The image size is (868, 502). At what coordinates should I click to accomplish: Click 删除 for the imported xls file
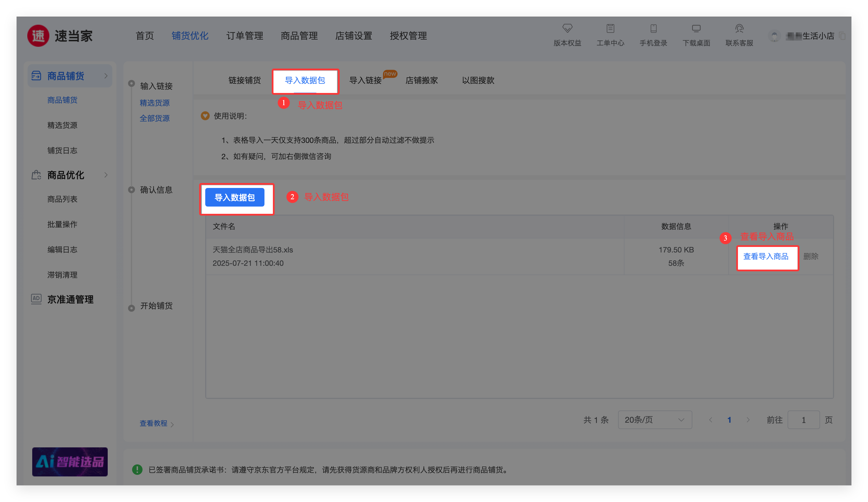811,257
